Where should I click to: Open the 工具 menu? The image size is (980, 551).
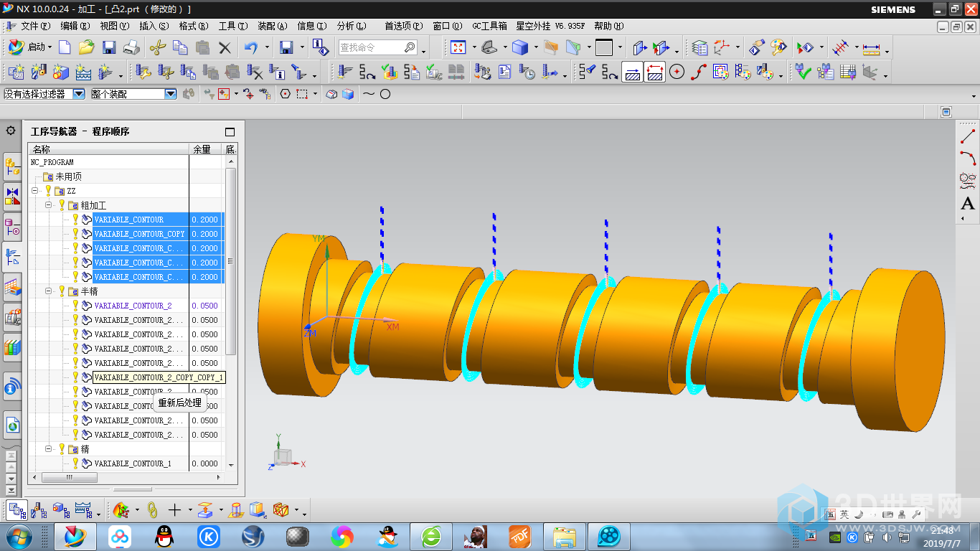point(233,26)
